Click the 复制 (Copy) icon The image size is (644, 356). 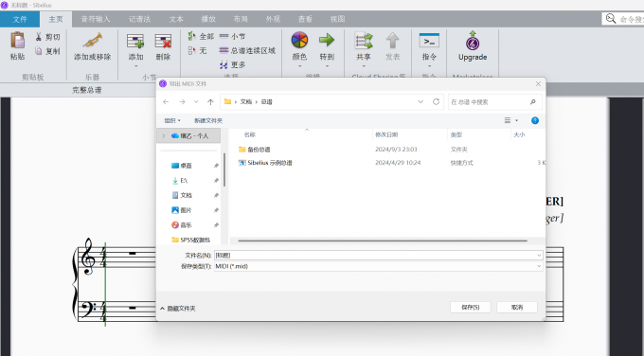(x=39, y=51)
